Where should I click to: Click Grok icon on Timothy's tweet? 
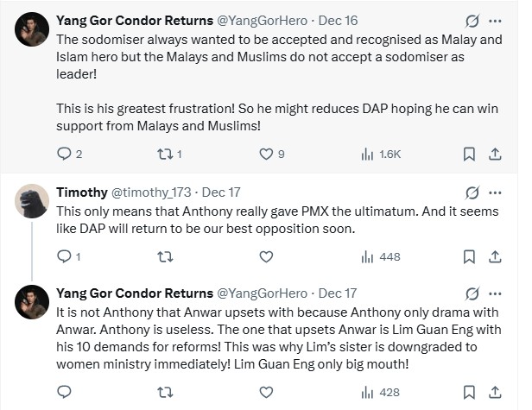point(472,192)
